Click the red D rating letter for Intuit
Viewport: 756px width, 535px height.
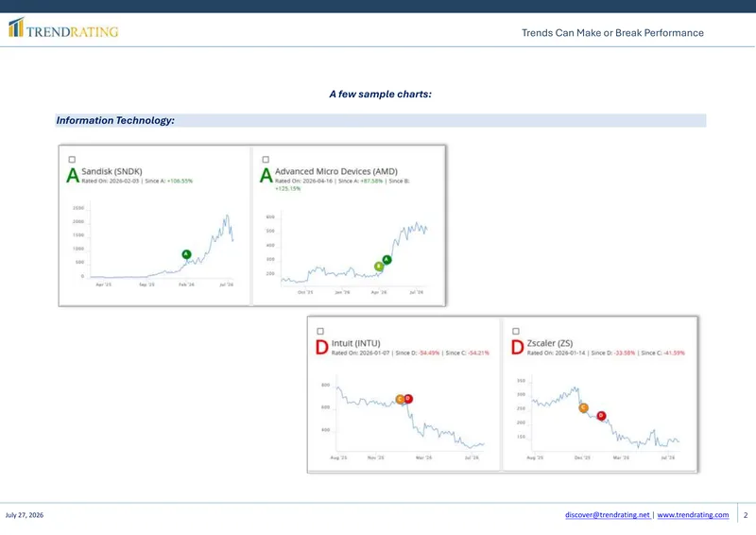coord(321,347)
